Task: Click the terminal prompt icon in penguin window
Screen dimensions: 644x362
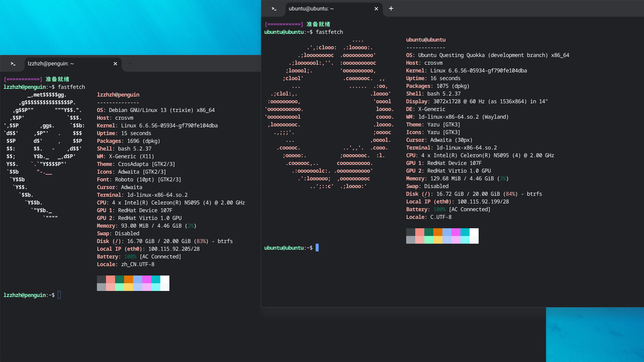Action: 13,64
